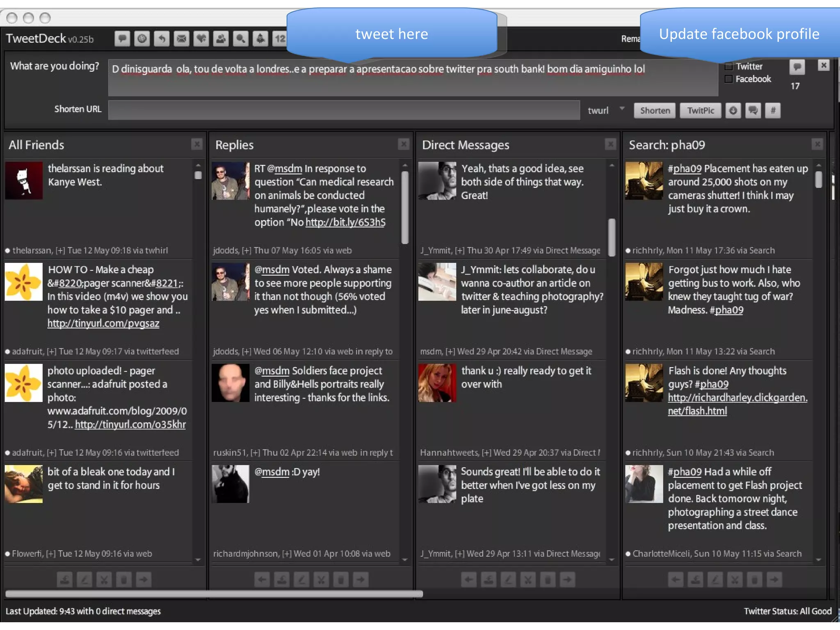The height and width of the screenshot is (630, 840).
Task: Click the pencil icon under Direct Messages column
Action: pyautogui.click(x=508, y=580)
